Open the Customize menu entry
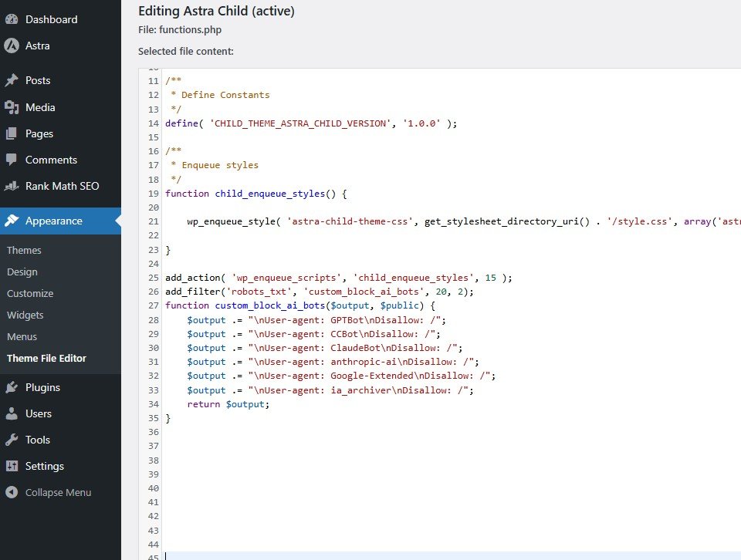This screenshot has width=741, height=560. pos(30,293)
